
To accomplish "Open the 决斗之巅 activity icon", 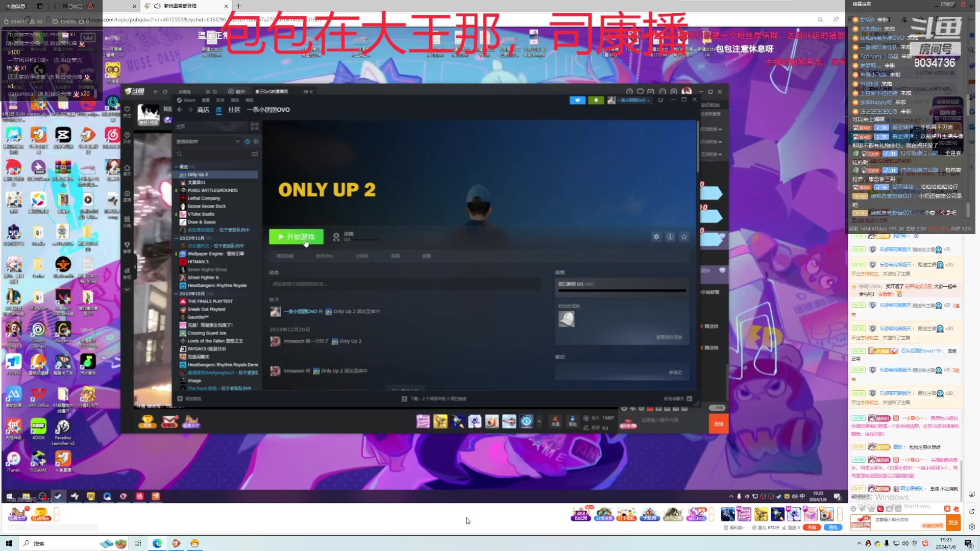I will (x=672, y=514).
